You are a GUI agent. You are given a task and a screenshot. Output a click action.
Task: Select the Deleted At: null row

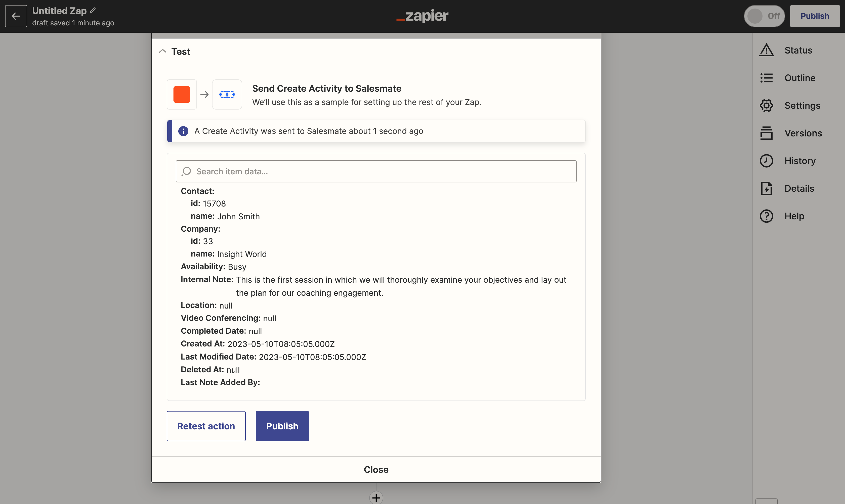coord(210,370)
